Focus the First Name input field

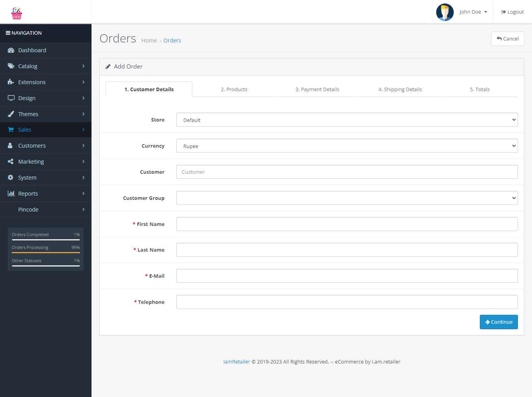pos(347,224)
